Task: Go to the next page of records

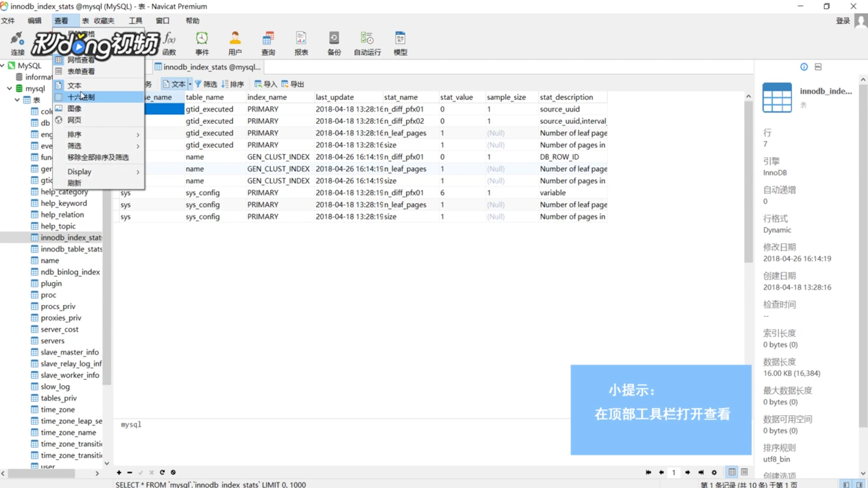Action: pos(688,472)
